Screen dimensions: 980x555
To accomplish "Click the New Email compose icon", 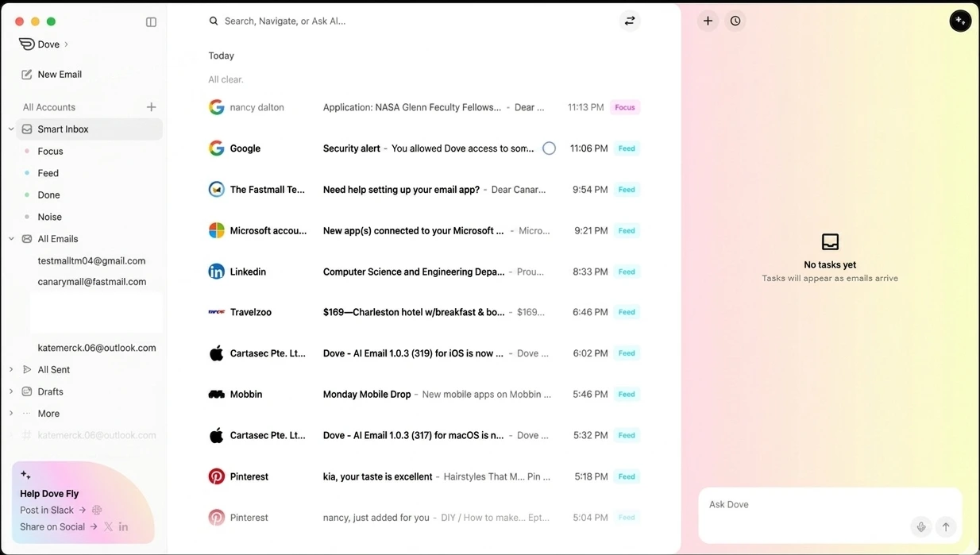I will tap(27, 75).
